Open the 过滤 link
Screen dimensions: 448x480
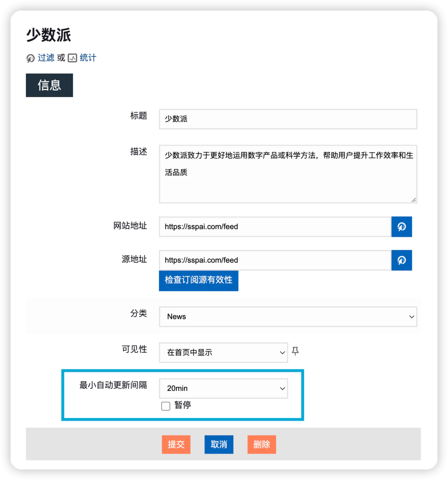click(46, 58)
